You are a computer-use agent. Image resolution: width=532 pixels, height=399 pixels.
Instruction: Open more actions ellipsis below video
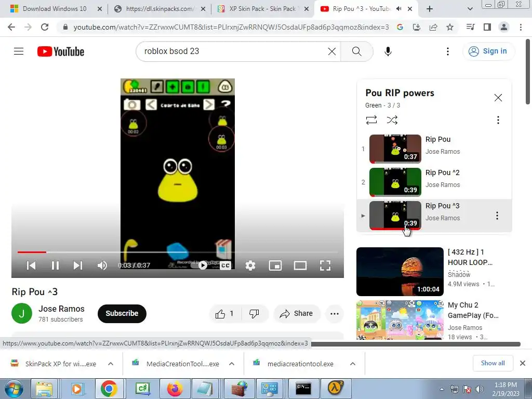(335, 313)
